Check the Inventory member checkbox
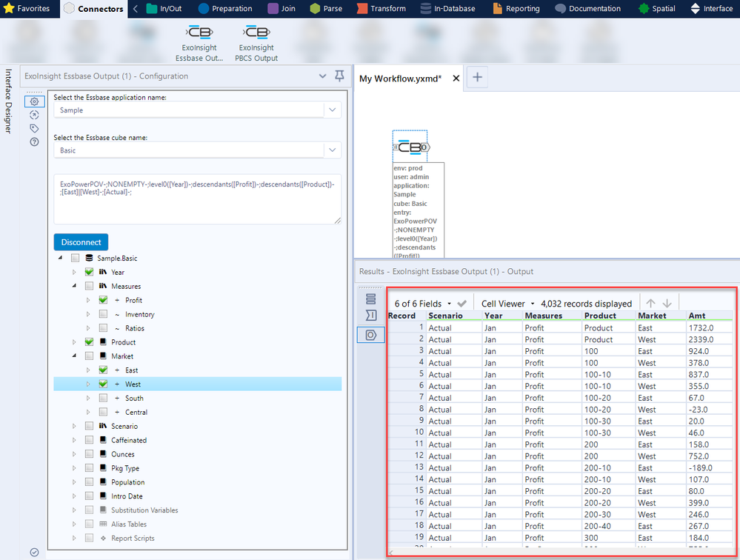 104,314
